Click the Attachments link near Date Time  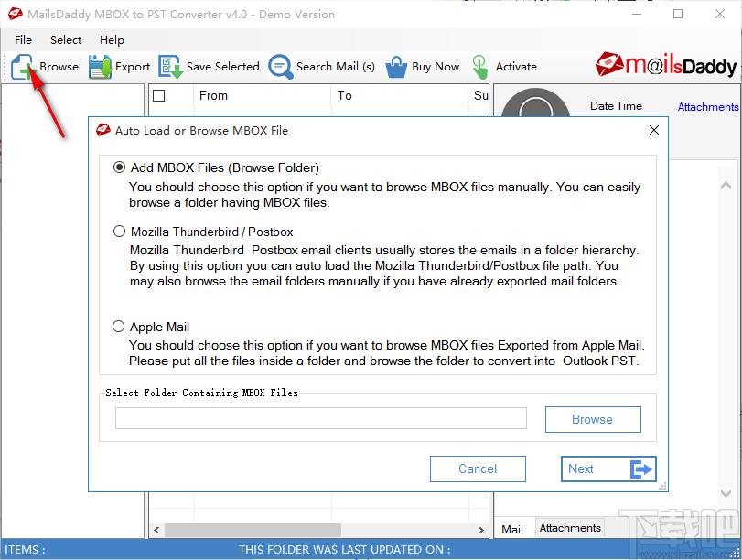708,107
